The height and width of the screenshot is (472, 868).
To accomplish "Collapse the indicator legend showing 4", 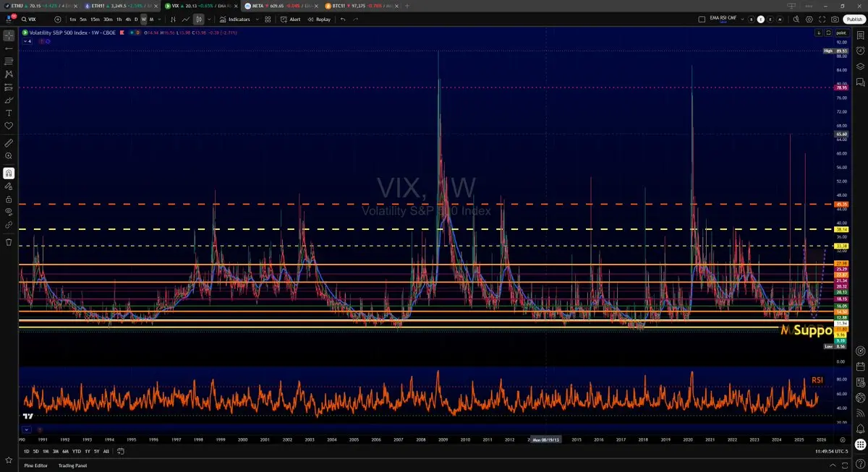I will pos(28,41).
